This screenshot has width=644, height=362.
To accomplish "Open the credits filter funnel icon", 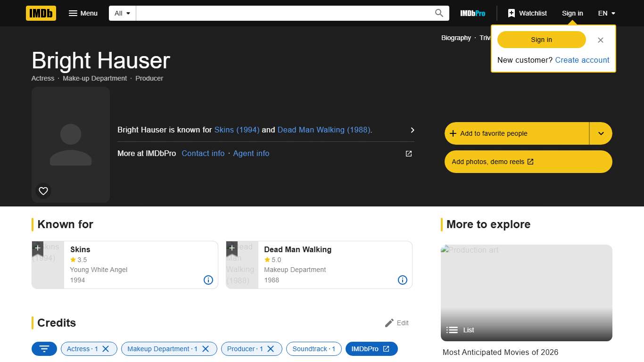I will click(x=44, y=349).
